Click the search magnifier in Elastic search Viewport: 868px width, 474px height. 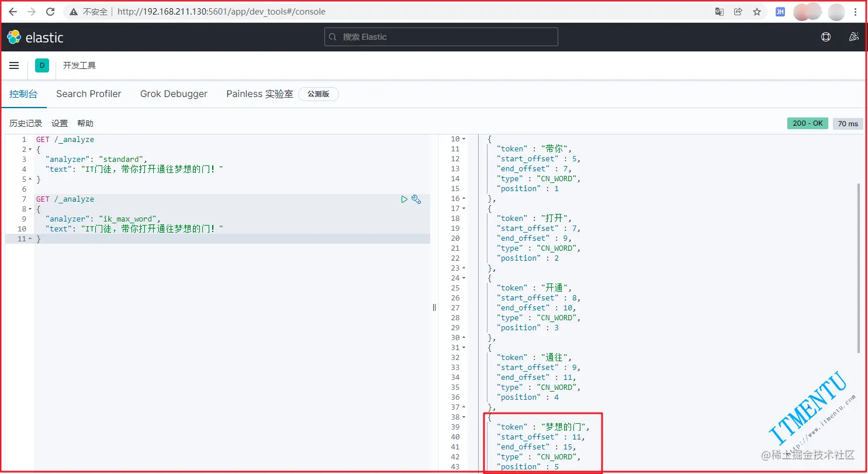(x=333, y=37)
